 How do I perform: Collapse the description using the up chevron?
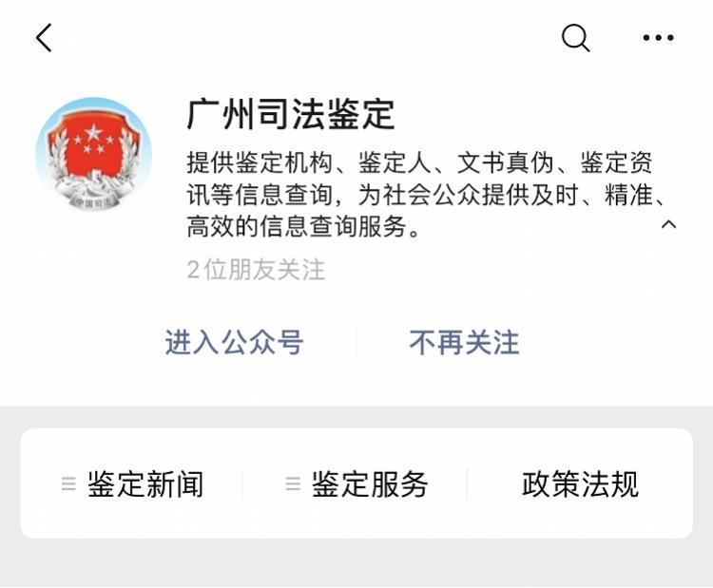[668, 224]
